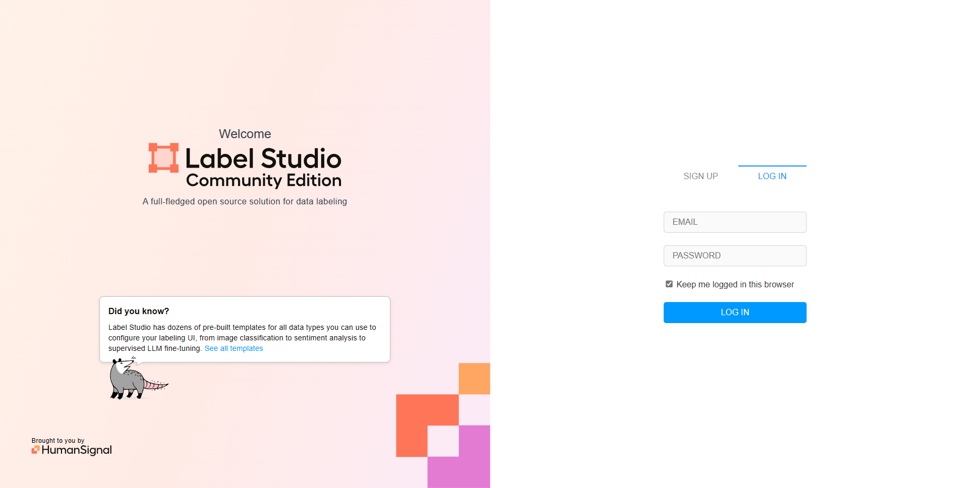
Task: Click the 'Brought to you by' text
Action: point(58,441)
